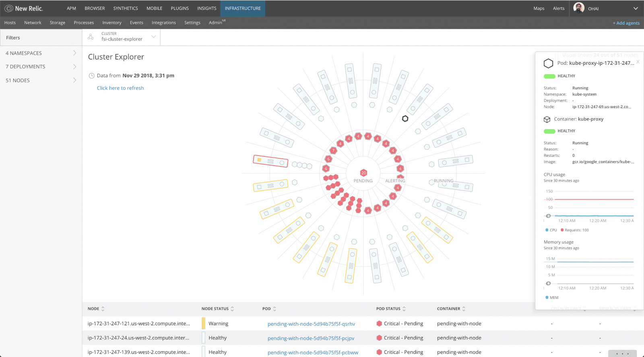This screenshot has width=644, height=357.
Task: Go to the Network tab
Action: point(33,23)
